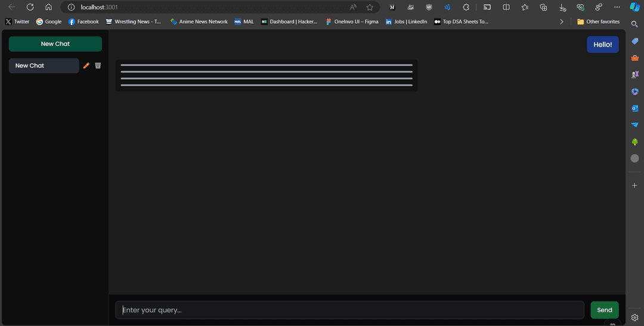The image size is (644, 326).
Task: Open sidebar settings gear icon
Action: (634, 318)
